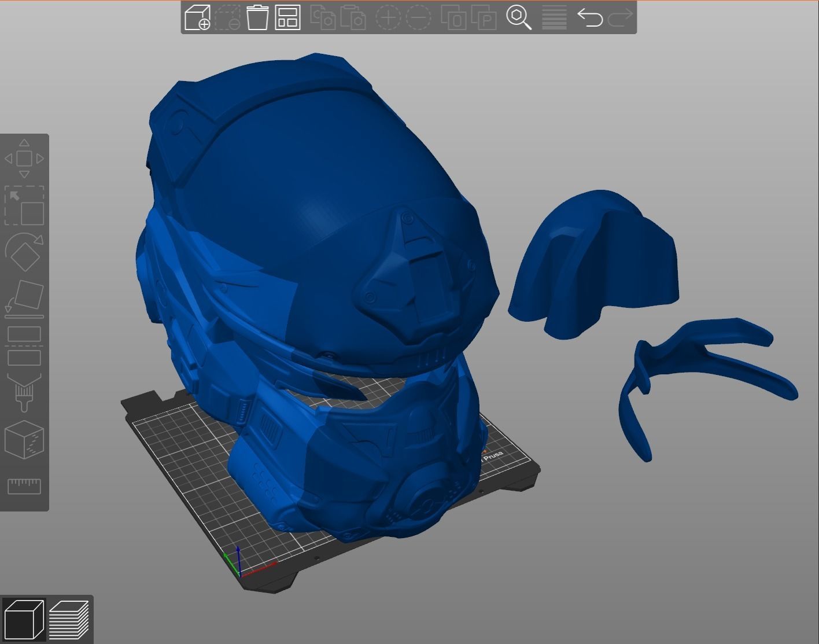Select the Move gizmo tool
The height and width of the screenshot is (644, 819).
tap(24, 159)
